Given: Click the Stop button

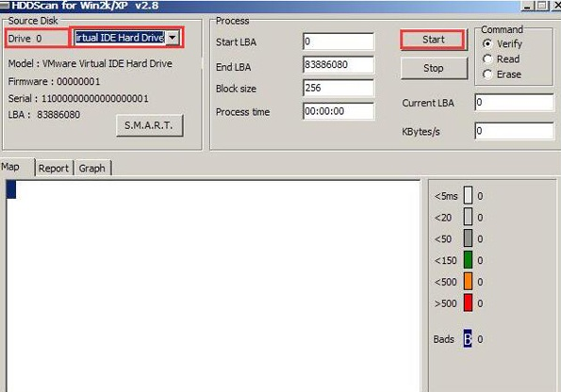Looking at the screenshot, I should 434,68.
